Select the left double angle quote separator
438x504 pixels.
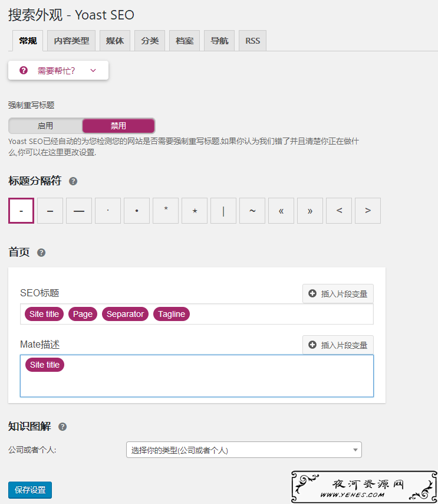pyautogui.click(x=281, y=211)
